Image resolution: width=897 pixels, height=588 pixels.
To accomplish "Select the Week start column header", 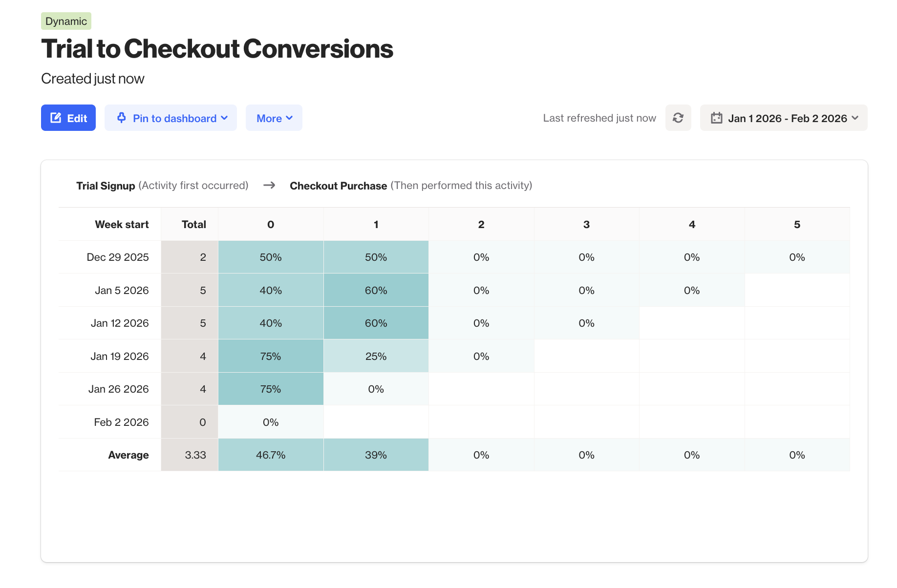I will click(122, 225).
